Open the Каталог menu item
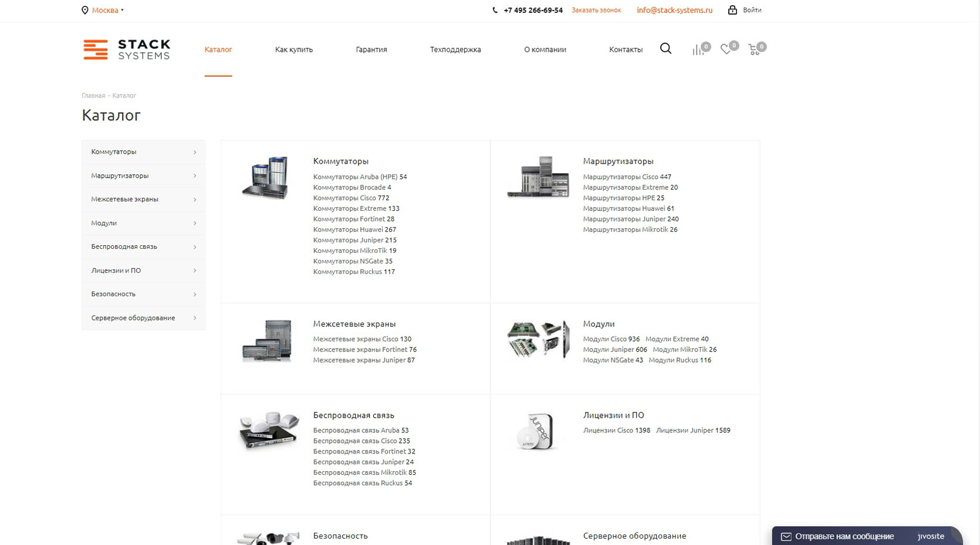This screenshot has width=980, height=545. (218, 49)
